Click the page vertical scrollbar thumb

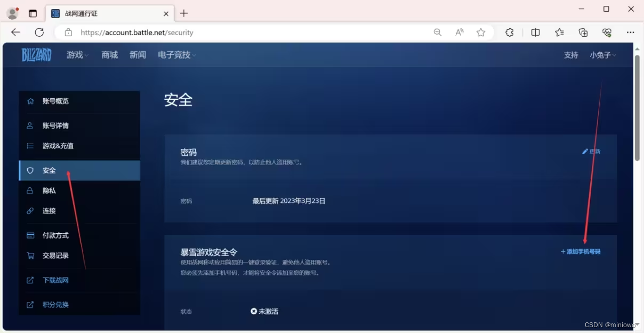pyautogui.click(x=637, y=108)
